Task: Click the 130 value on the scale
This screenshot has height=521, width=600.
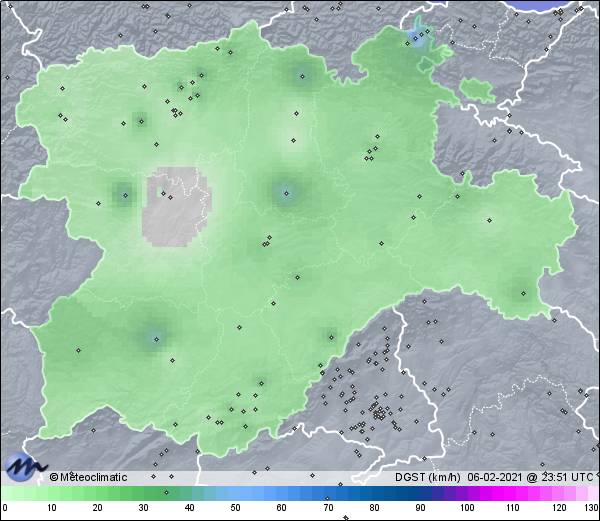Action: point(592,508)
